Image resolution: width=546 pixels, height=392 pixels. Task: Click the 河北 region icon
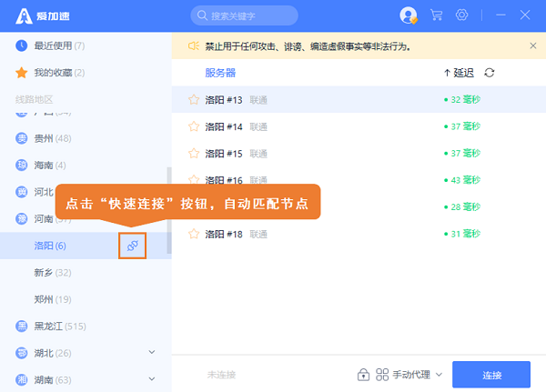tap(22, 192)
